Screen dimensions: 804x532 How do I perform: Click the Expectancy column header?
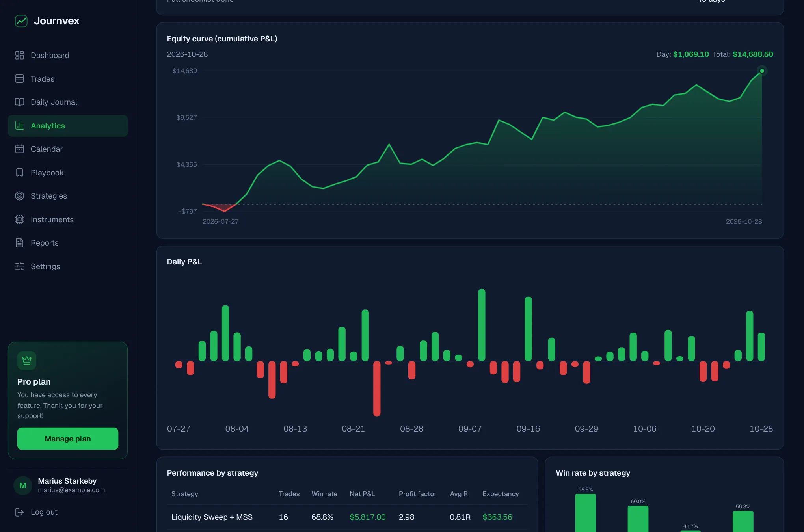point(501,494)
